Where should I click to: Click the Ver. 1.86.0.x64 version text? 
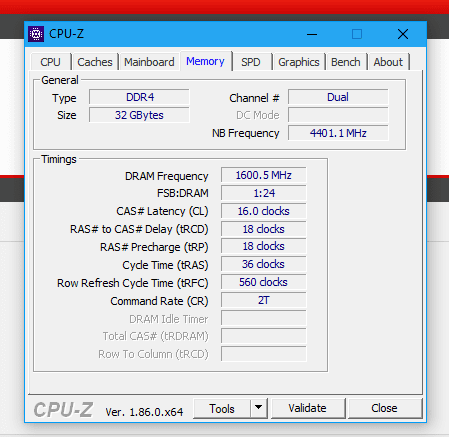(144, 412)
